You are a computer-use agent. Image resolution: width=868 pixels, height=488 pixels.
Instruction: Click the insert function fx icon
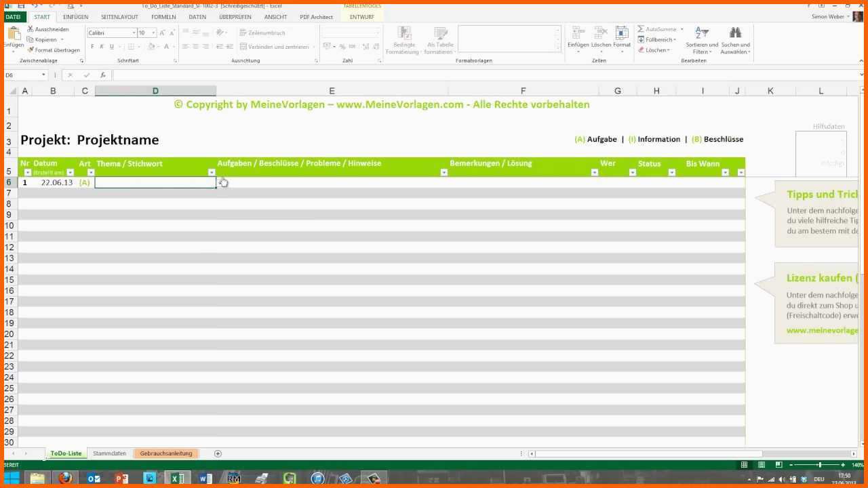tap(103, 75)
